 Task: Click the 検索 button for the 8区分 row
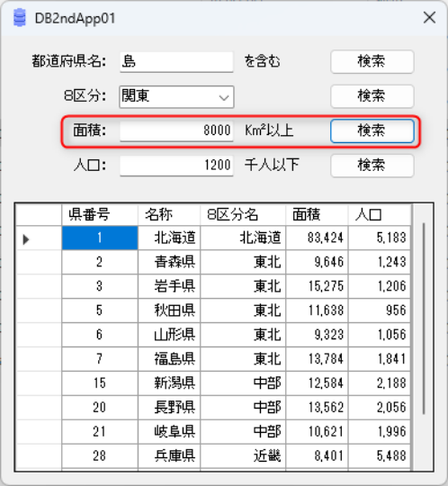[372, 96]
